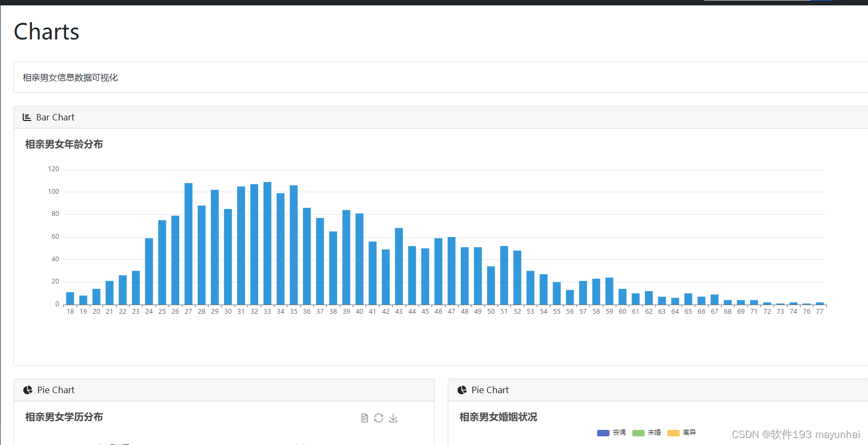Click the y-axis label 60
The width and height of the screenshot is (868, 445).
[55, 237]
